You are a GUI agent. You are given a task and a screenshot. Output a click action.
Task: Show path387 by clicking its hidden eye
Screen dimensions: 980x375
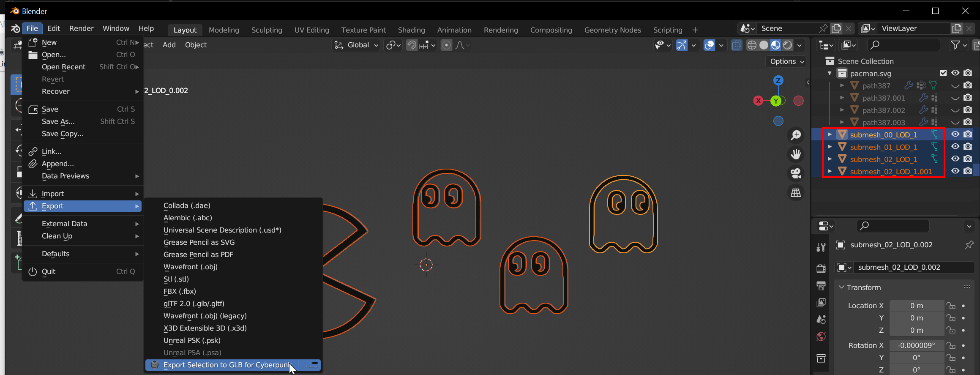955,86
